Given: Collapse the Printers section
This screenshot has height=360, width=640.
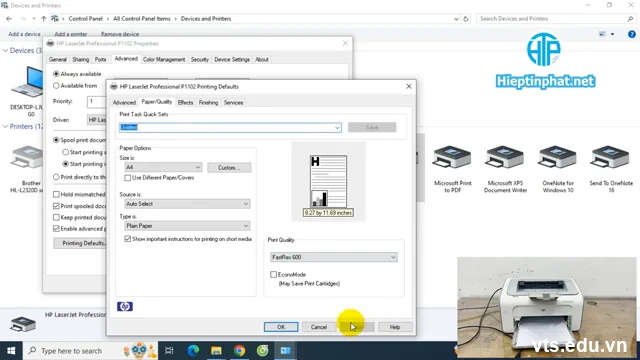Looking at the screenshot, I should point(5,127).
